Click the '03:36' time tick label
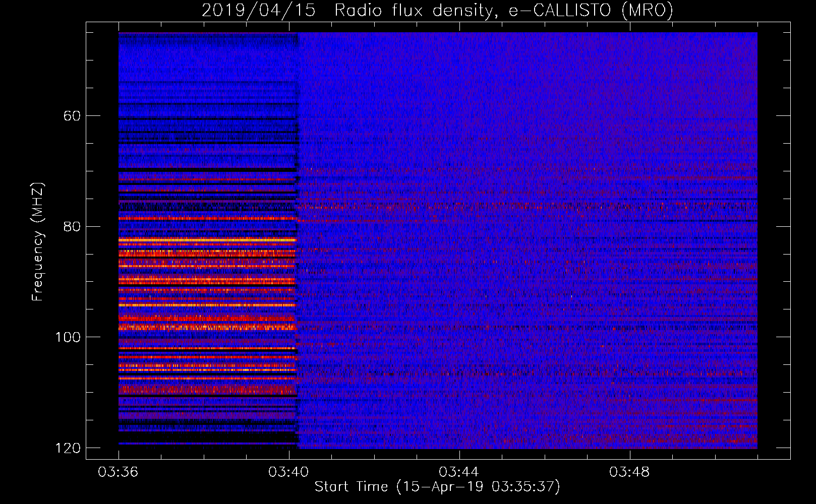The width and height of the screenshot is (816, 504). click(118, 472)
